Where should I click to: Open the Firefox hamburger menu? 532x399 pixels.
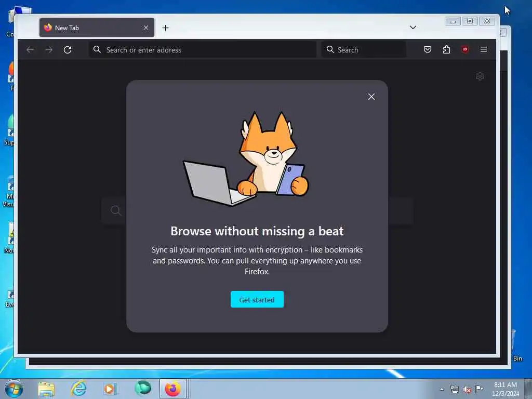click(484, 49)
